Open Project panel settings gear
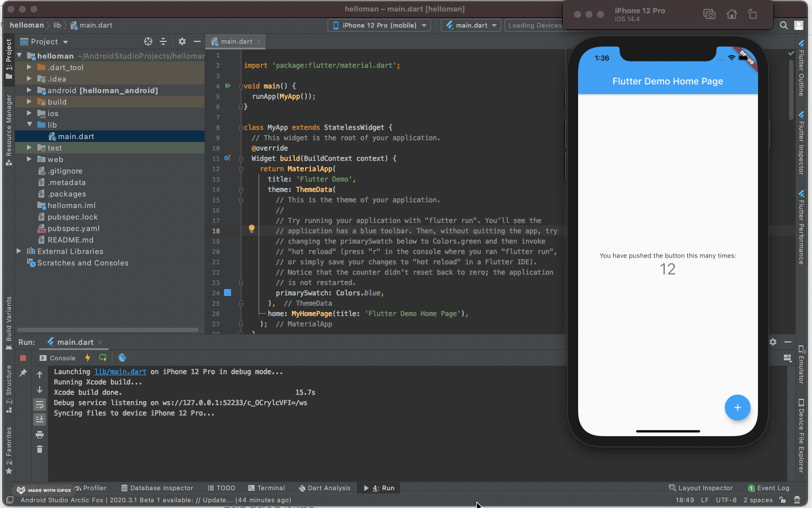 click(x=182, y=41)
